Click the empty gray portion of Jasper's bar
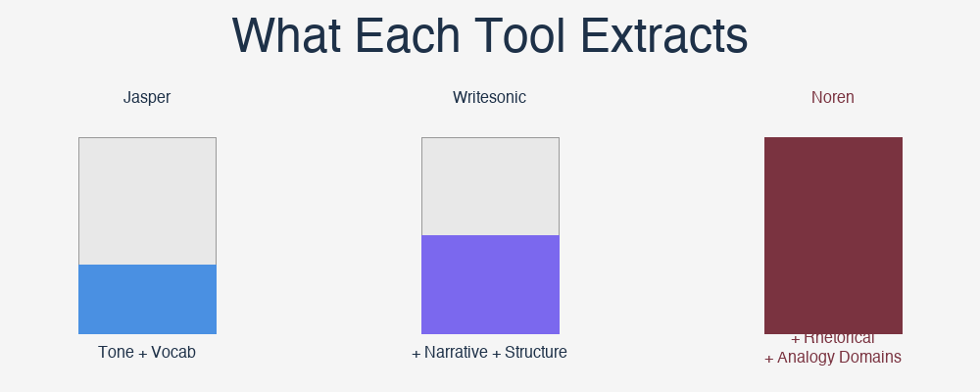 point(147,201)
